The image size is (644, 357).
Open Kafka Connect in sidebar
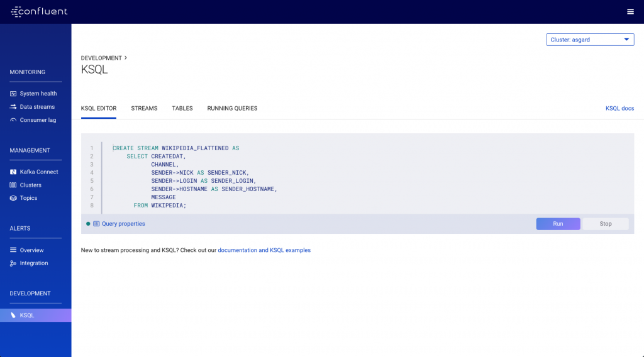coord(39,172)
